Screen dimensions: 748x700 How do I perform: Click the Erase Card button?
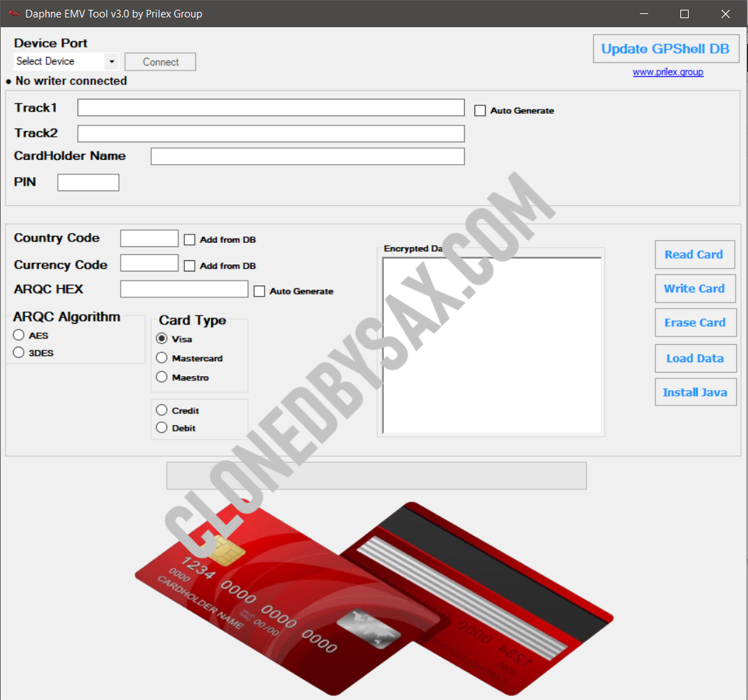point(696,323)
